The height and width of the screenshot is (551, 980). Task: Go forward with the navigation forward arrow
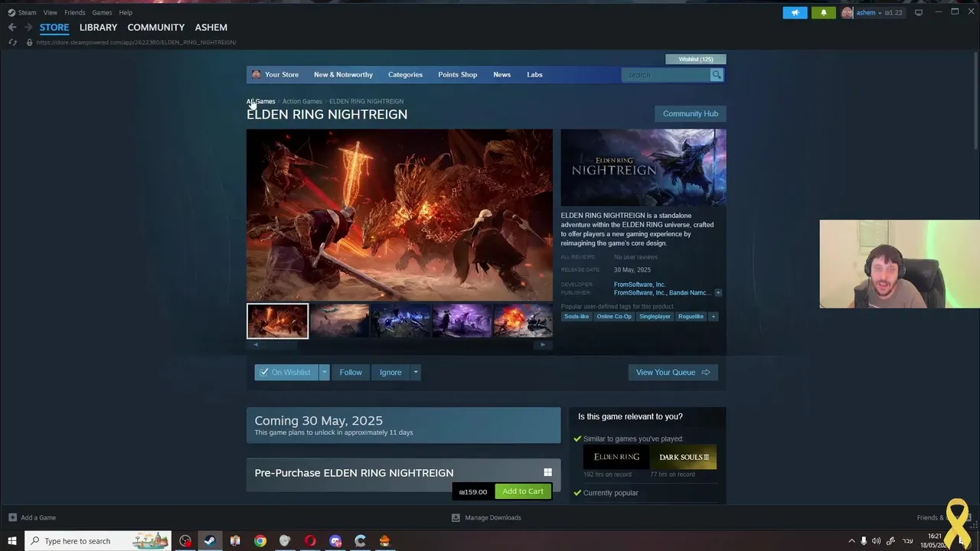(28, 27)
